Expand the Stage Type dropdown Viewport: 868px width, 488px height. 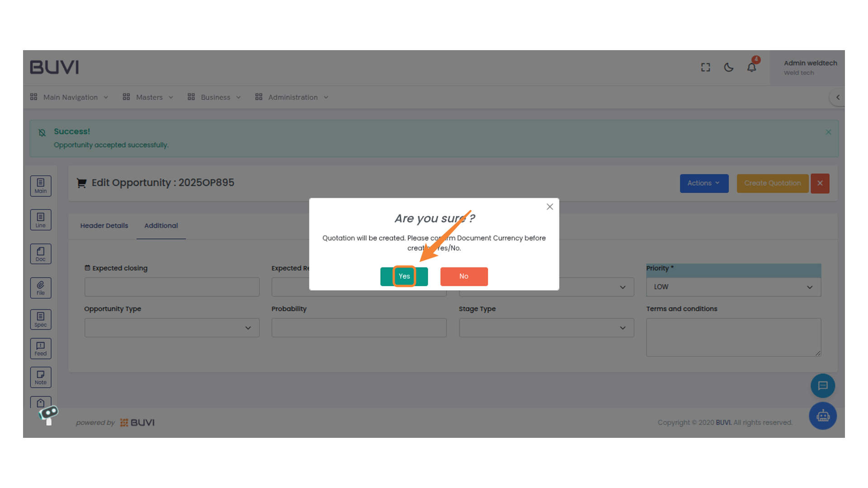(546, 328)
